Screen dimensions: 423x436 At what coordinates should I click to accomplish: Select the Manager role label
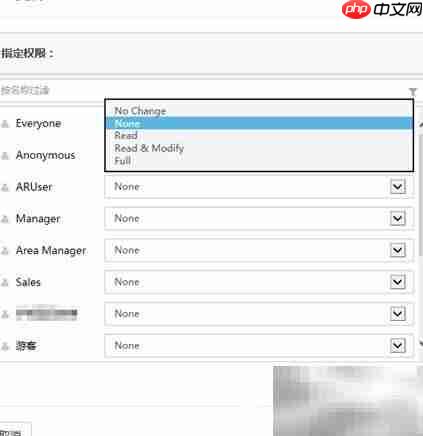(38, 219)
